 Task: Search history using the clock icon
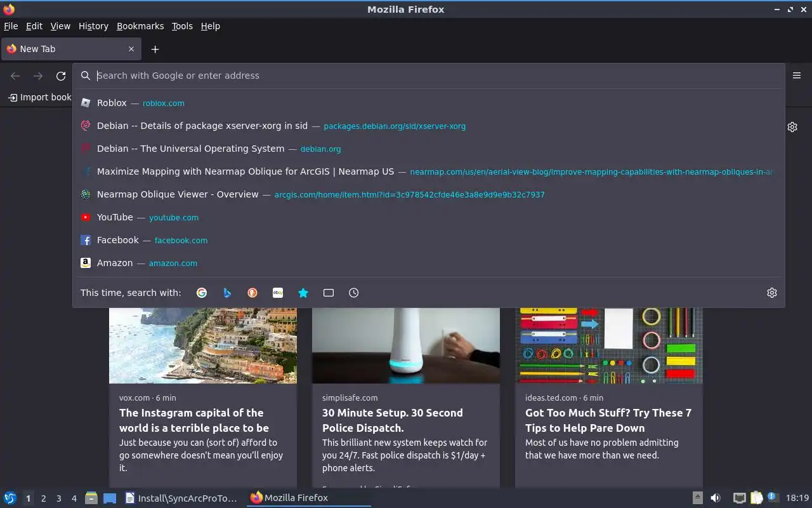354,293
